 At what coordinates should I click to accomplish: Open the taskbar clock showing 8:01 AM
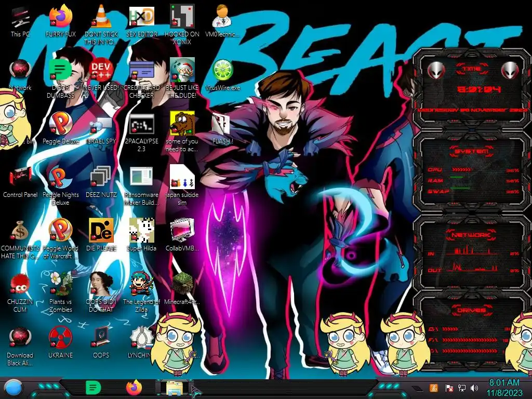click(504, 388)
